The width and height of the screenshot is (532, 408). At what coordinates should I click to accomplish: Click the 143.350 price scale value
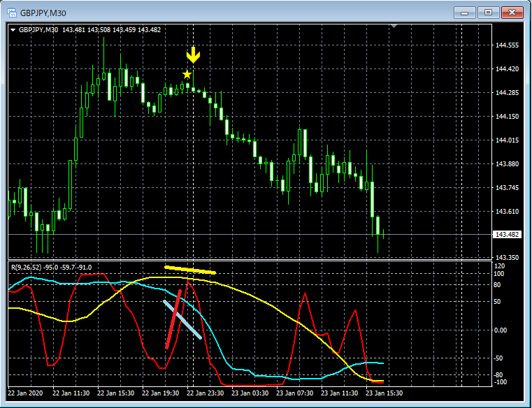(x=507, y=257)
